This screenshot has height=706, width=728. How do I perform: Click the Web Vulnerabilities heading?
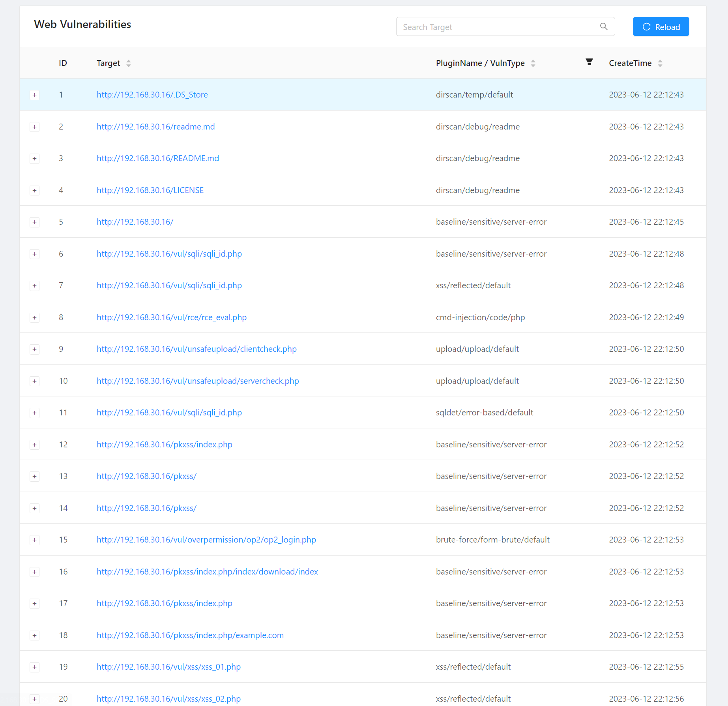point(82,24)
